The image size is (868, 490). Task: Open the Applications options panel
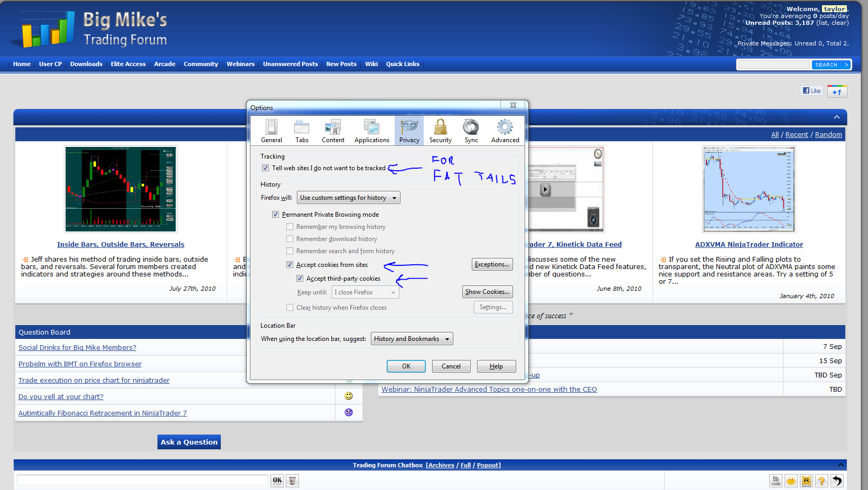tap(372, 131)
